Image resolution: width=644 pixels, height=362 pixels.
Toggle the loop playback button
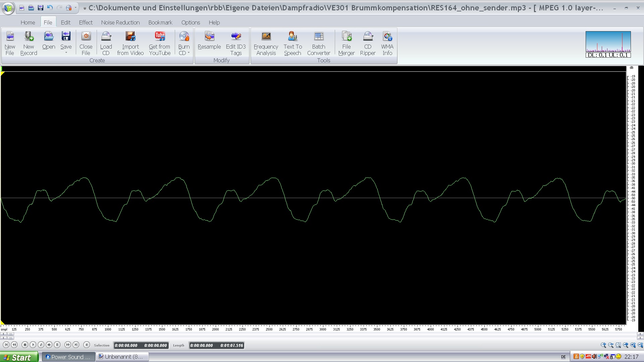41,345
